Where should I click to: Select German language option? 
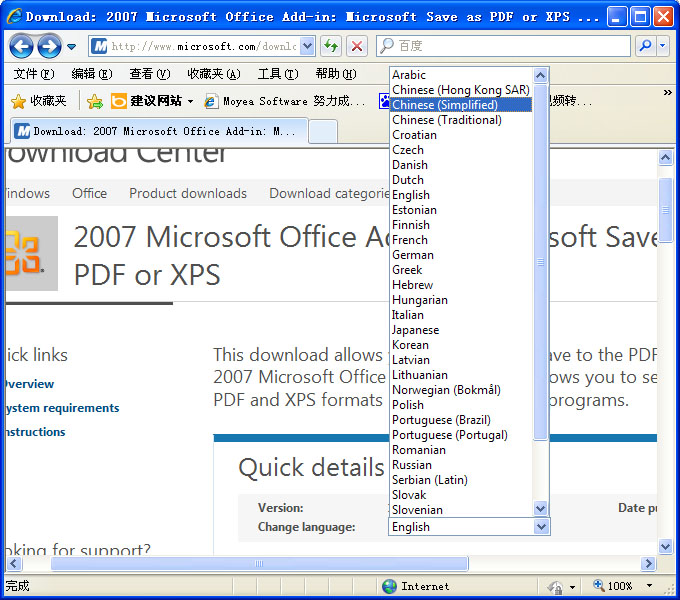461,255
